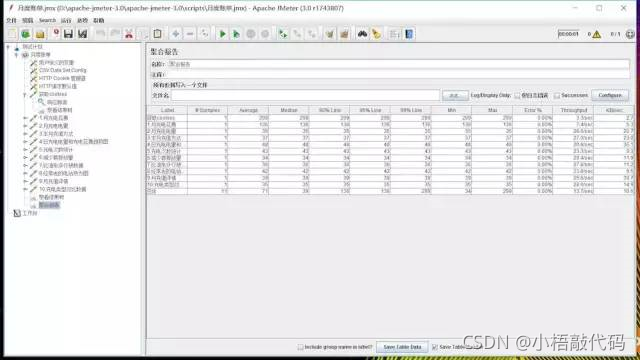Collapse the cookies controller tree node
The width and height of the screenshot is (640, 360).
click(x=24, y=94)
